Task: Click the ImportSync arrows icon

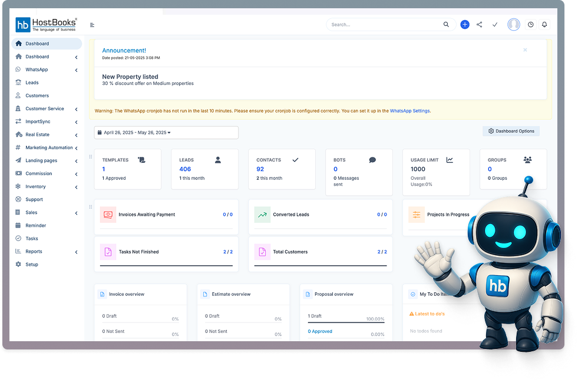Action: tap(19, 121)
